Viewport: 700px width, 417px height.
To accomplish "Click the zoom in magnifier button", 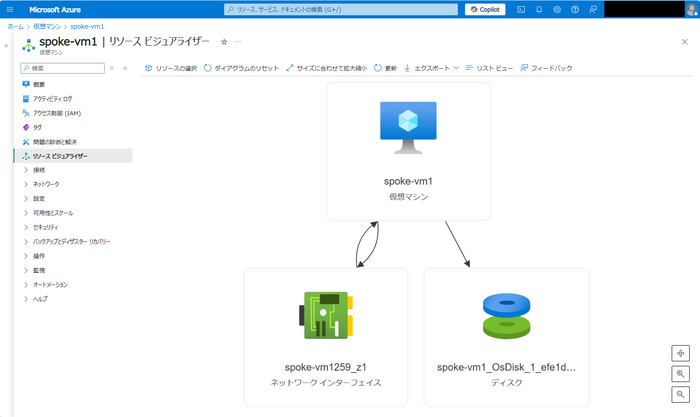I will click(681, 374).
